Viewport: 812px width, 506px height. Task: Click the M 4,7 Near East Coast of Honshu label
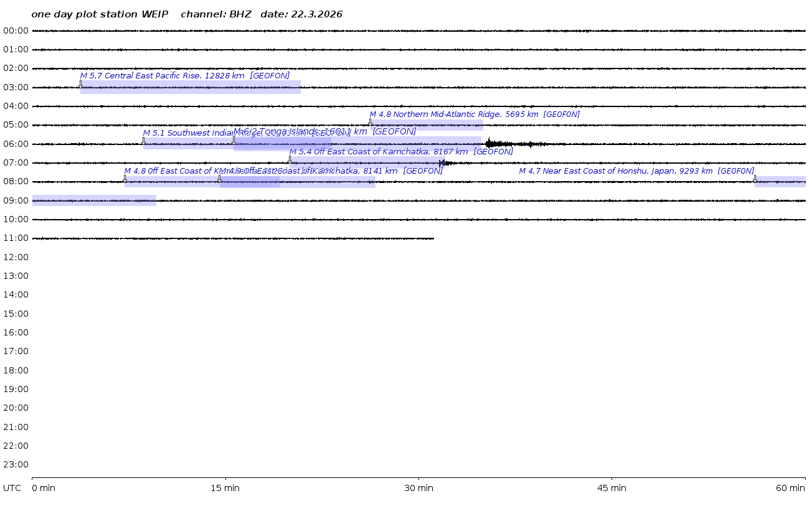pos(636,171)
